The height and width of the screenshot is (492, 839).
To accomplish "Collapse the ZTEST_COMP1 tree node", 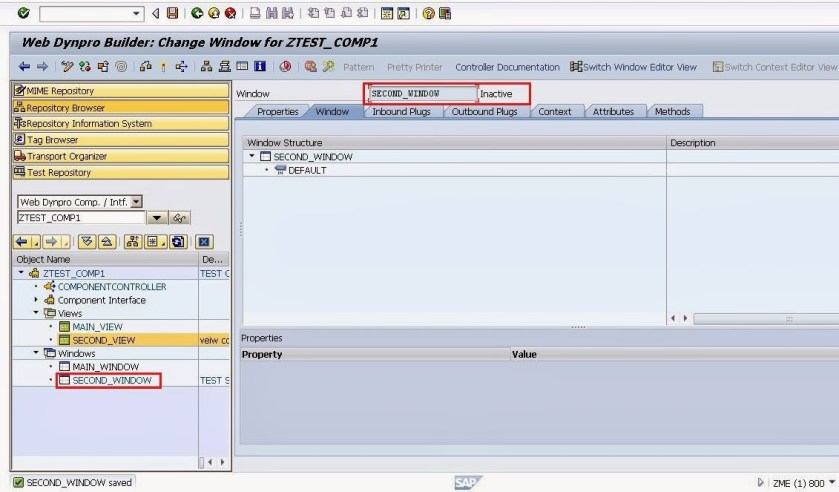I will (21, 273).
